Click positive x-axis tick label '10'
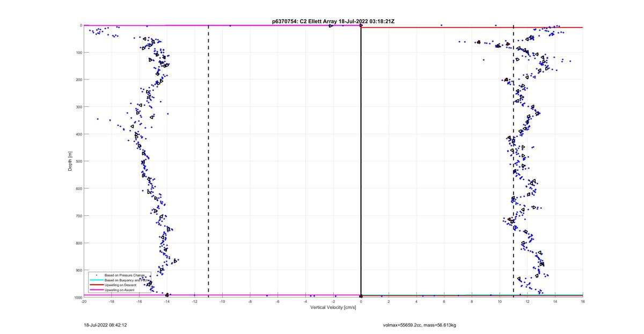The width and height of the screenshot is (644, 334). [x=500, y=302]
